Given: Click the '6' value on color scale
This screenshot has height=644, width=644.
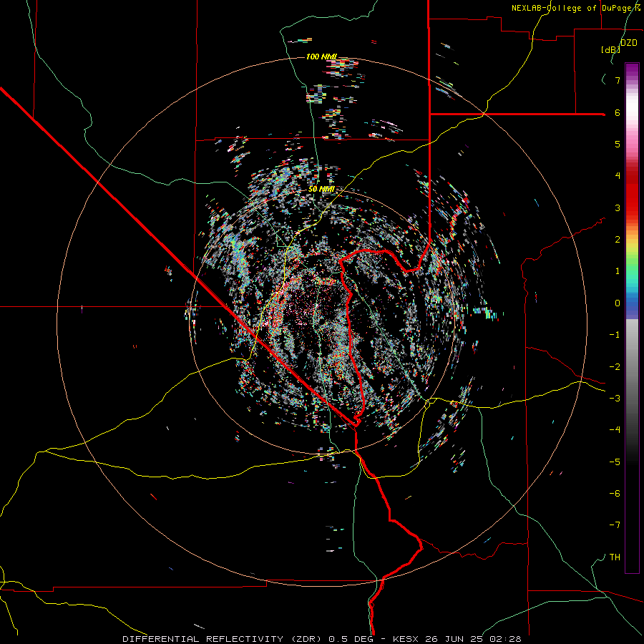Looking at the screenshot, I should tap(618, 112).
